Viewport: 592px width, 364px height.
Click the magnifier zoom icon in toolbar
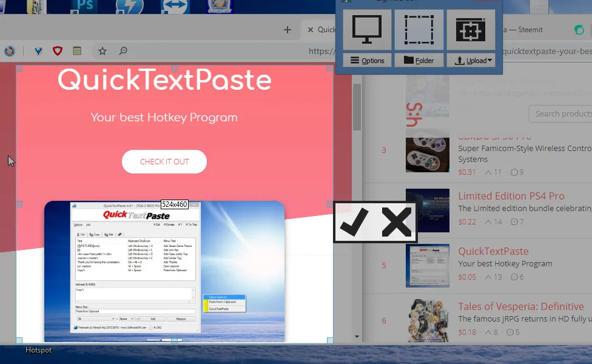[123, 50]
